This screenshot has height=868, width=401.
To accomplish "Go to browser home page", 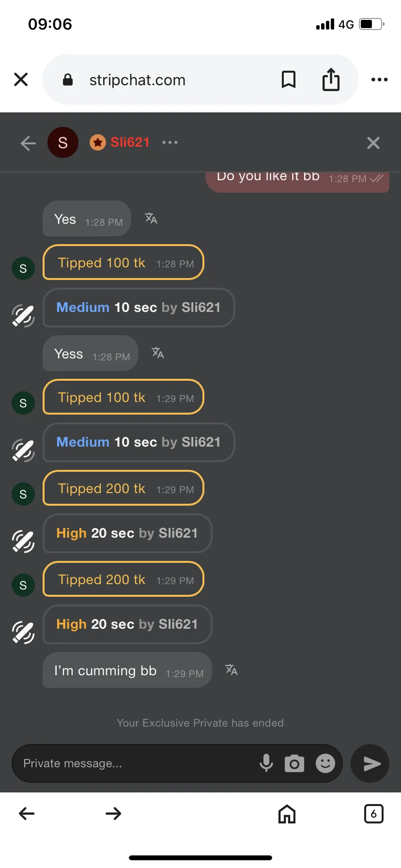I will click(x=287, y=814).
